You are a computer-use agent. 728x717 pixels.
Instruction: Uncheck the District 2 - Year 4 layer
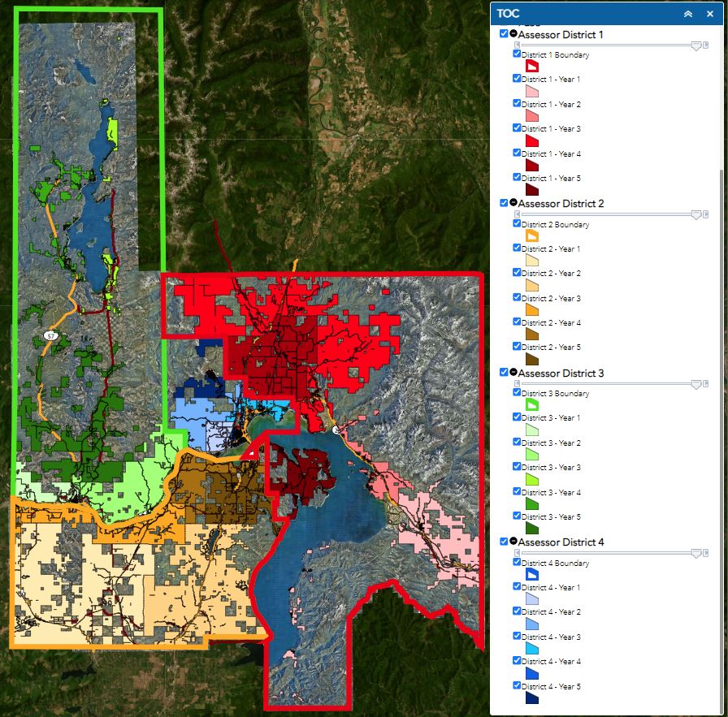click(x=515, y=322)
